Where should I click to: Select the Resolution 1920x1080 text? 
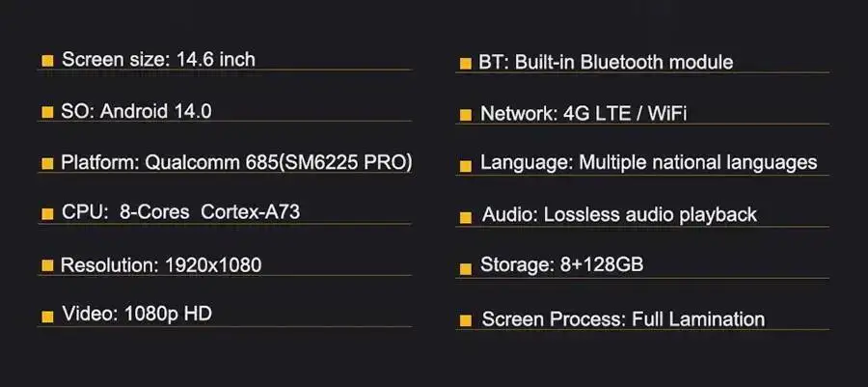click(x=161, y=264)
